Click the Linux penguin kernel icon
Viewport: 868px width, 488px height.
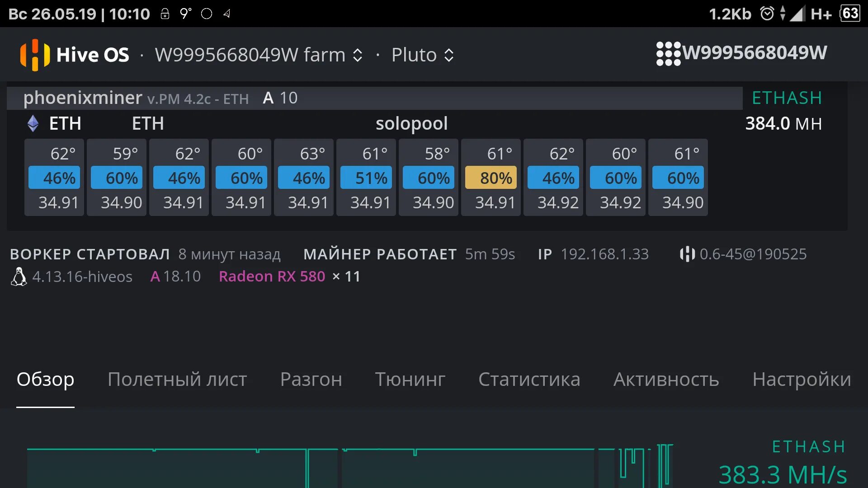point(19,277)
